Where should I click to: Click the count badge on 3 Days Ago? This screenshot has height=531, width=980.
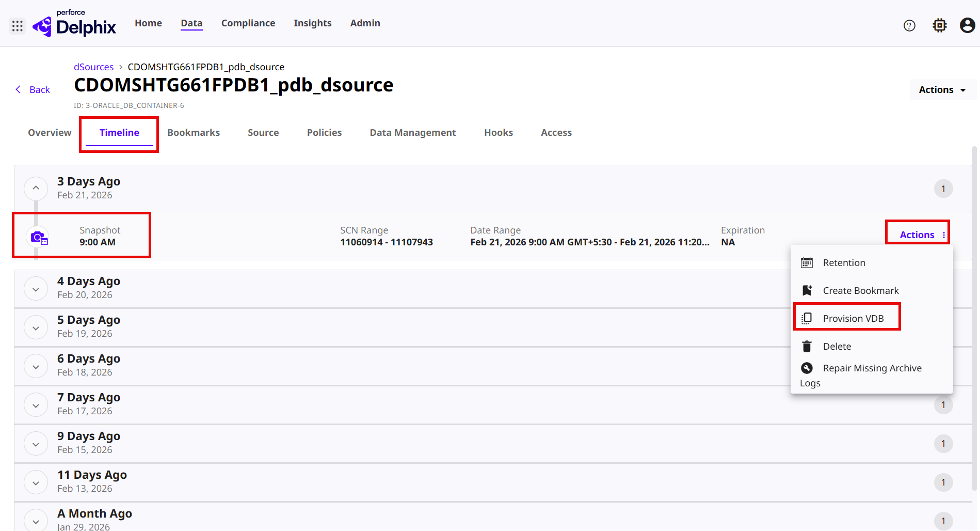tap(943, 189)
